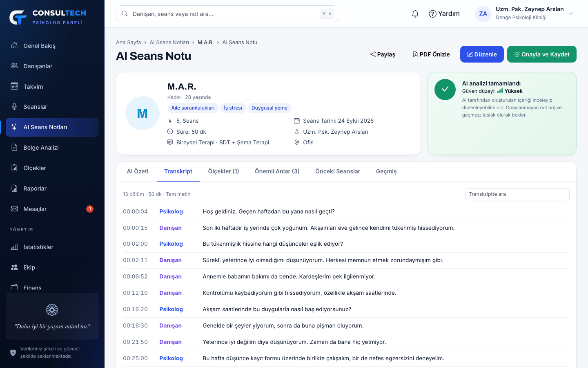Viewport: 588px width, 368px height.
Task: Open Genel Bakış home icon in sidebar
Action: click(x=14, y=45)
